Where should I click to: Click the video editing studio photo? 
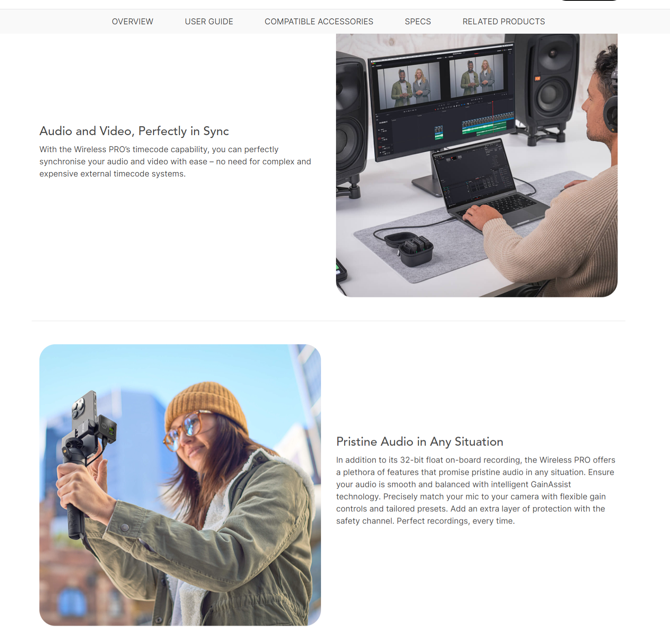[476, 165]
